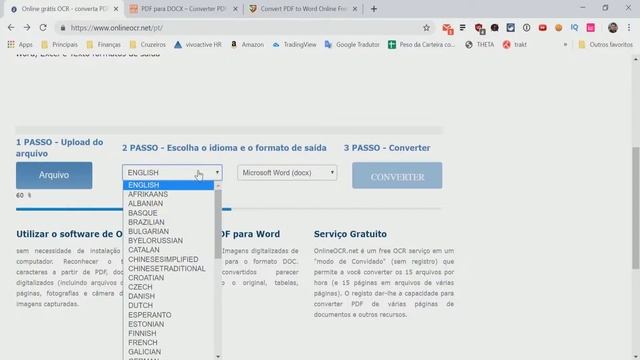The height and width of the screenshot is (360, 640).
Task: Select ALBANIAN in the language list
Action: (x=168, y=204)
